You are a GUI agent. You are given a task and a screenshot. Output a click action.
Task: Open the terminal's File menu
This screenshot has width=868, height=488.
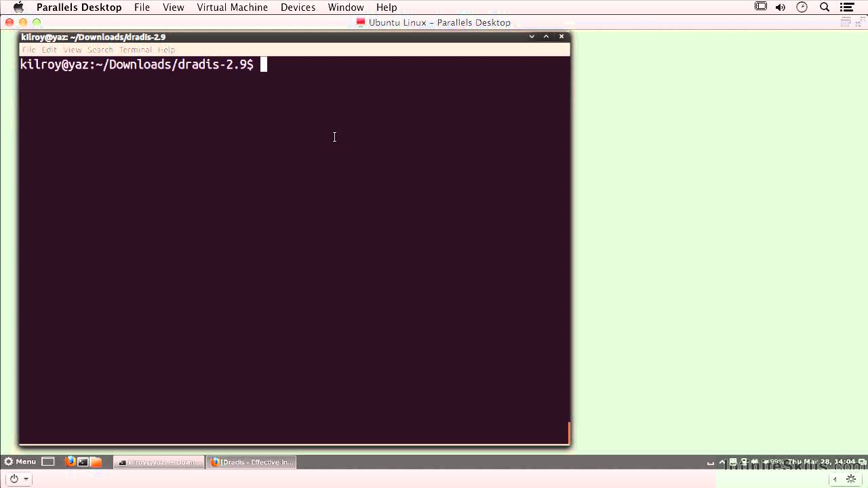coord(28,49)
